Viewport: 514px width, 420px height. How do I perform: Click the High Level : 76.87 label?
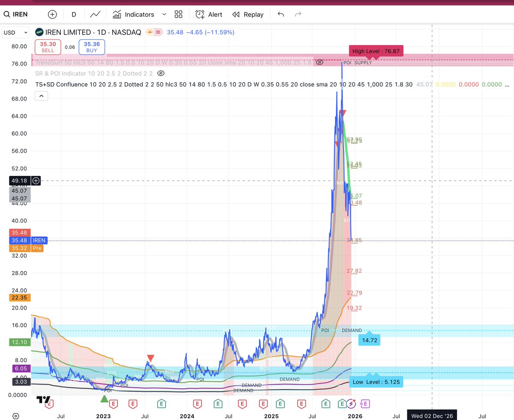(x=376, y=51)
